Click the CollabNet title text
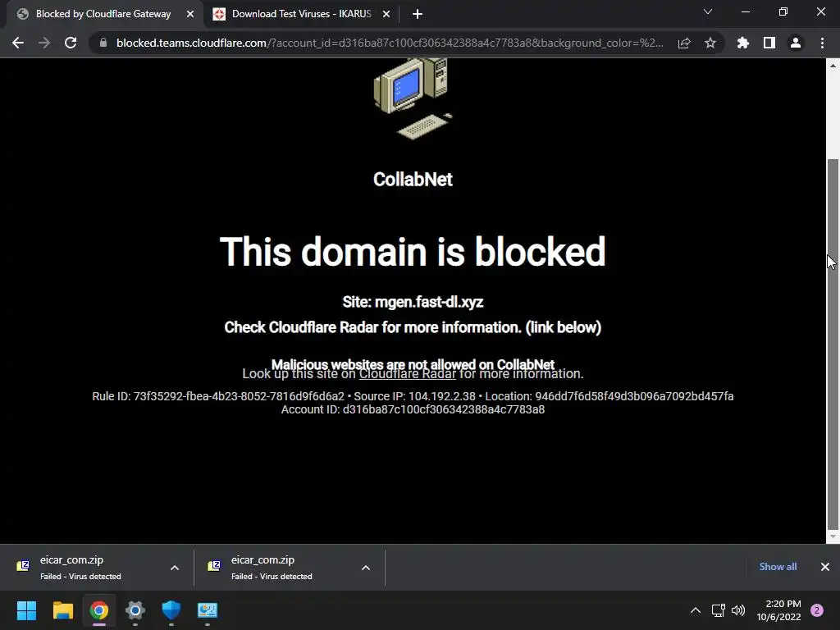 [x=413, y=180]
